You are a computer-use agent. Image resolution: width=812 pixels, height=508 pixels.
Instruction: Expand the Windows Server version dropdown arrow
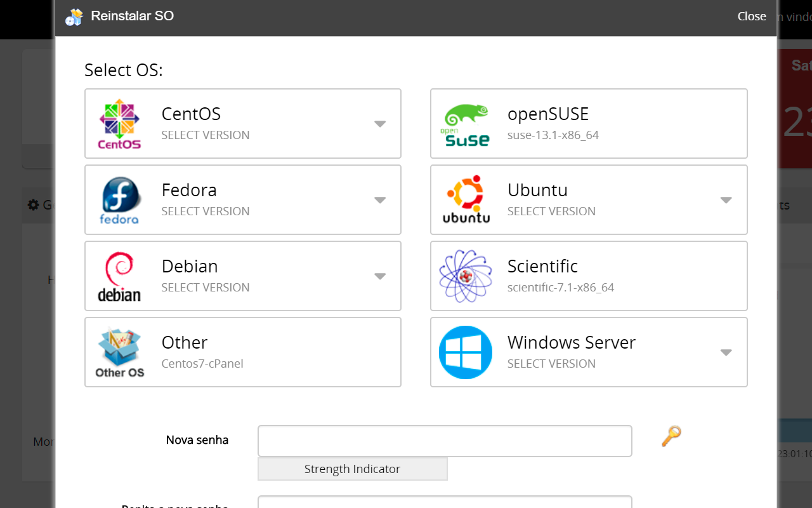pyautogui.click(x=726, y=352)
